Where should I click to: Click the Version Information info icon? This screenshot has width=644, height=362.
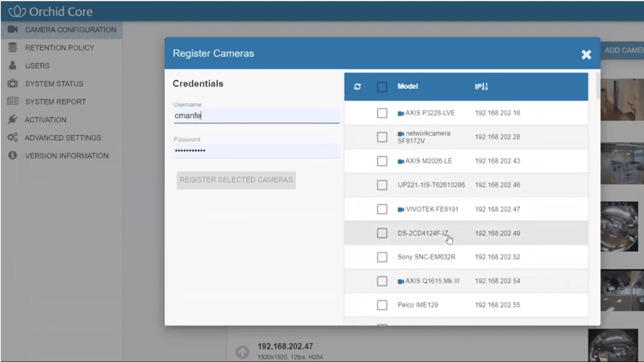pyautogui.click(x=12, y=155)
